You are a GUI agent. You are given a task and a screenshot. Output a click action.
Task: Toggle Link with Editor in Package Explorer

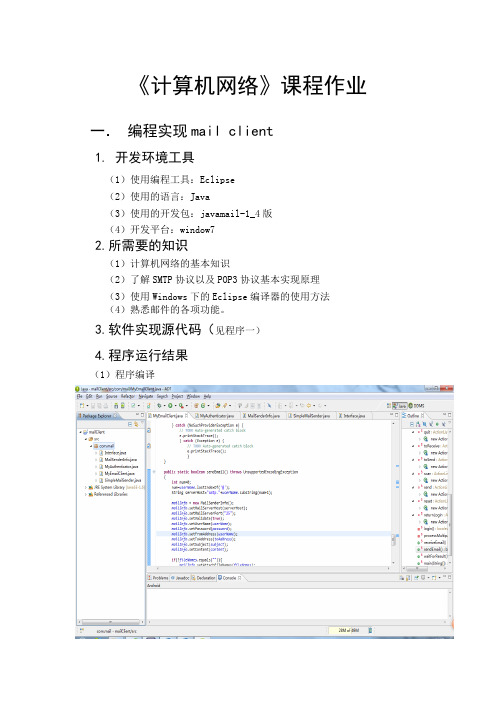pyautogui.click(x=136, y=424)
